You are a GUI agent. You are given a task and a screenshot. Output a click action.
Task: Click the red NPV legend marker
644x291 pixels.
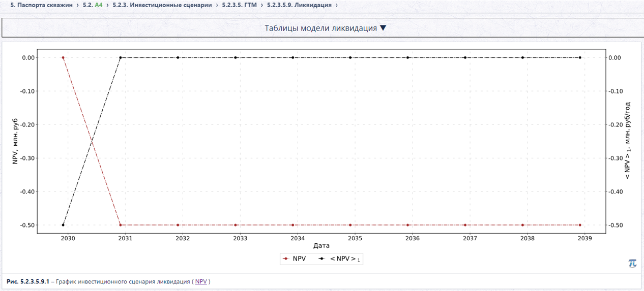[x=285, y=259]
